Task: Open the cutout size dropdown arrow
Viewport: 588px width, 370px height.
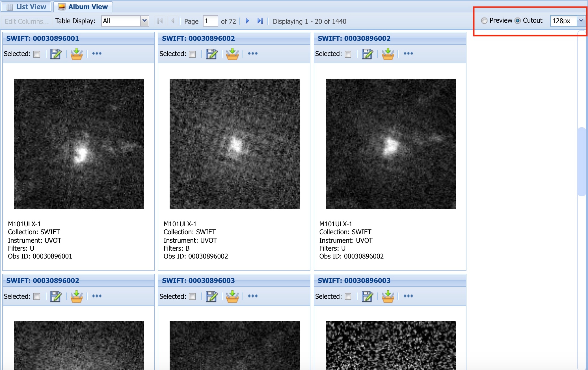Action: 581,21
